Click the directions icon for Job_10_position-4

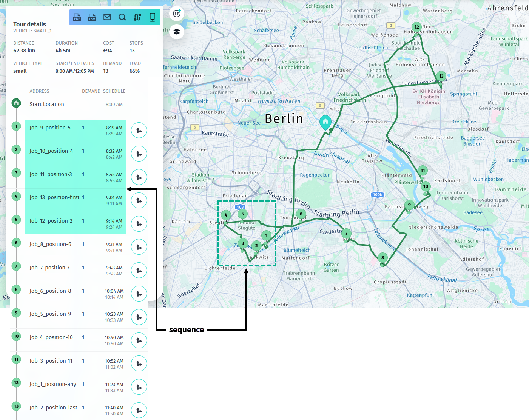point(139,154)
